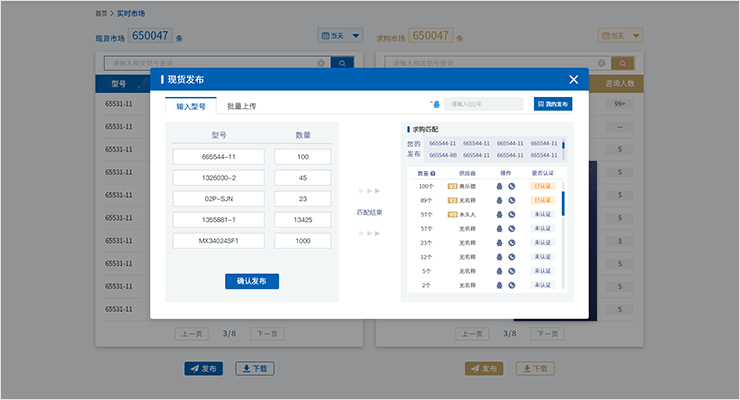This screenshot has height=400, width=740.
Task: Click supplier name 木头人
Action: 467,215
